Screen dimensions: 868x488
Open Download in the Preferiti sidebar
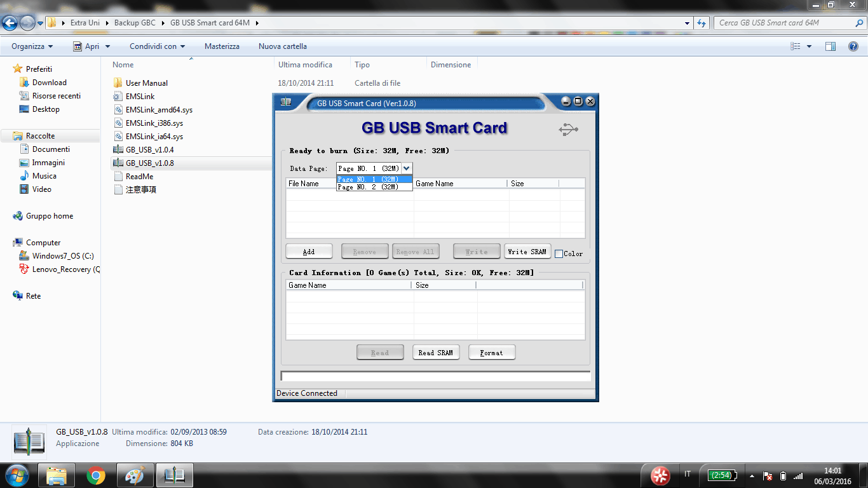point(50,83)
